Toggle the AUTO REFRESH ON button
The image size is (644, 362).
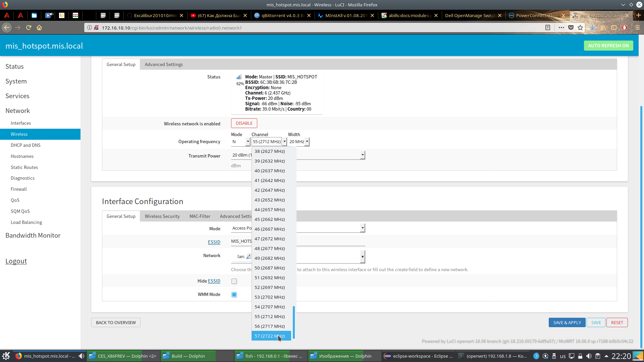pos(608,46)
